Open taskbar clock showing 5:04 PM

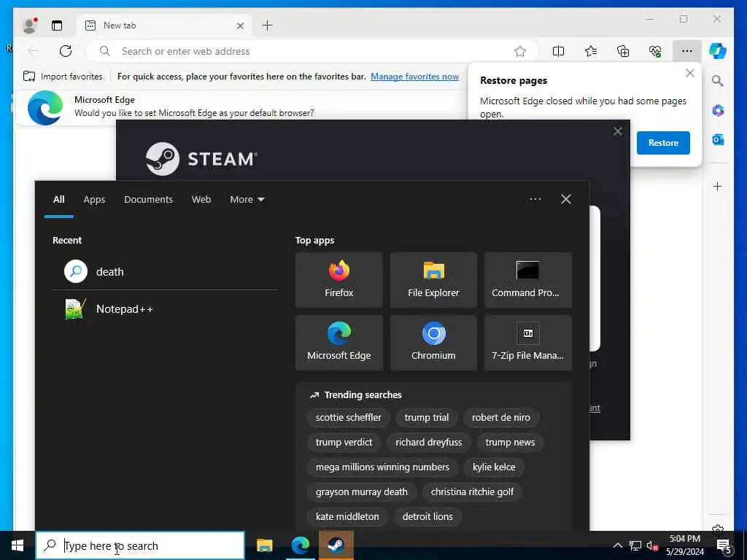click(684, 545)
